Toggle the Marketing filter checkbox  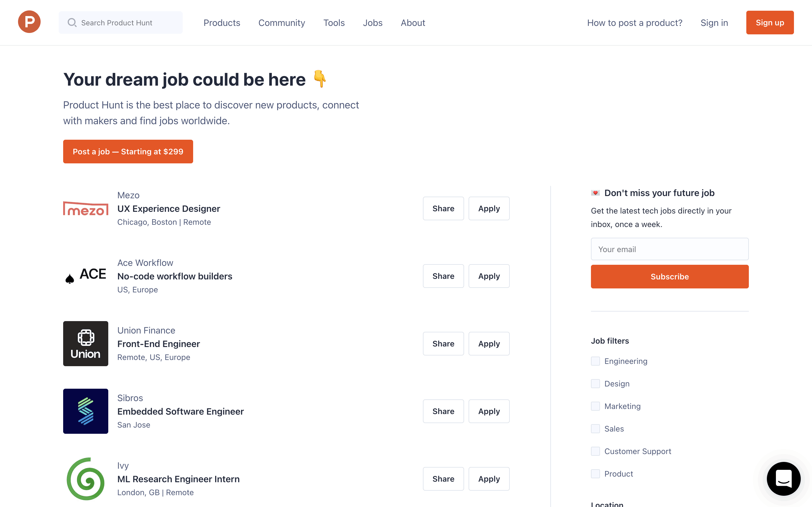point(595,406)
